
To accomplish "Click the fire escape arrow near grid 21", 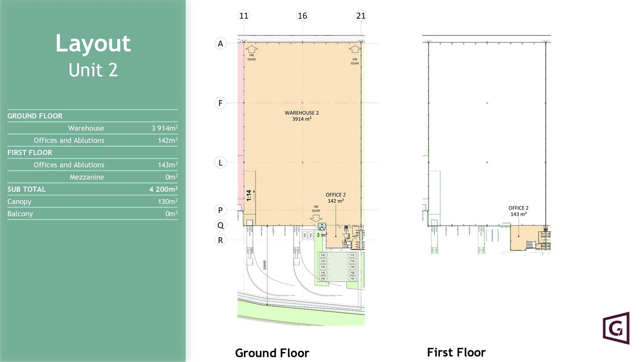I will [355, 49].
